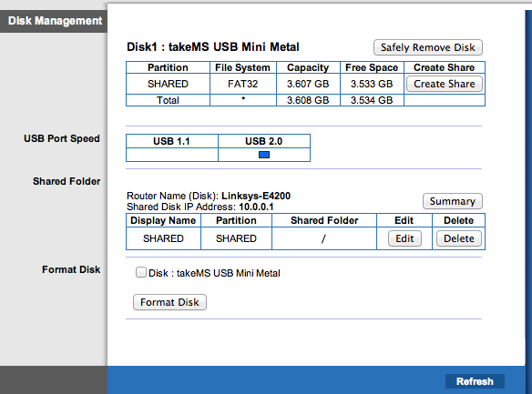Click the 3.533 GB free space value

click(x=372, y=84)
